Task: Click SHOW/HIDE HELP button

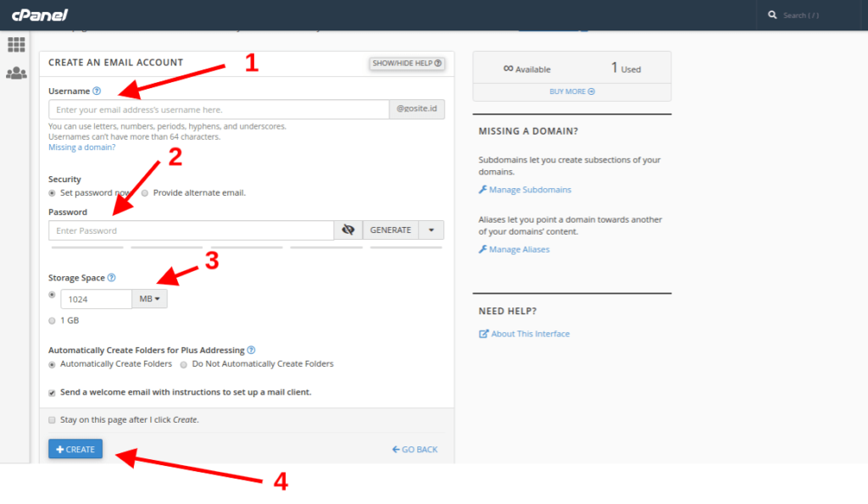Action: pos(407,64)
